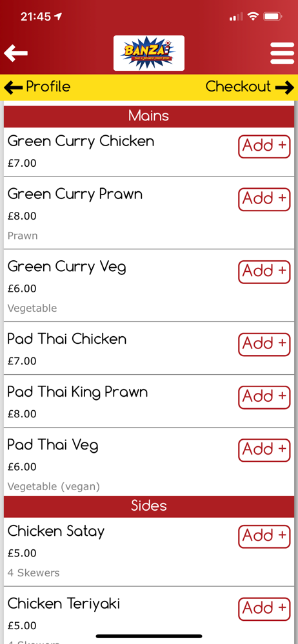298x644 pixels.
Task: Tap the battery status icon
Action: coord(273,17)
